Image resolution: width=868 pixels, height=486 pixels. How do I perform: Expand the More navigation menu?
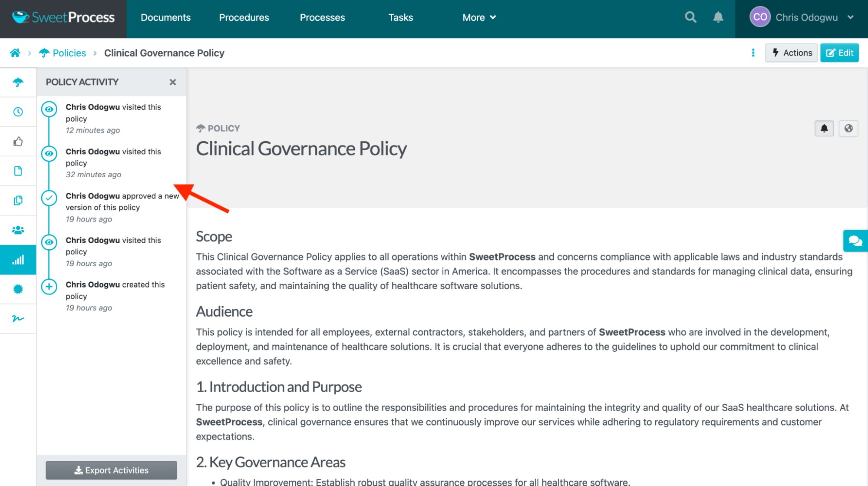click(x=479, y=17)
